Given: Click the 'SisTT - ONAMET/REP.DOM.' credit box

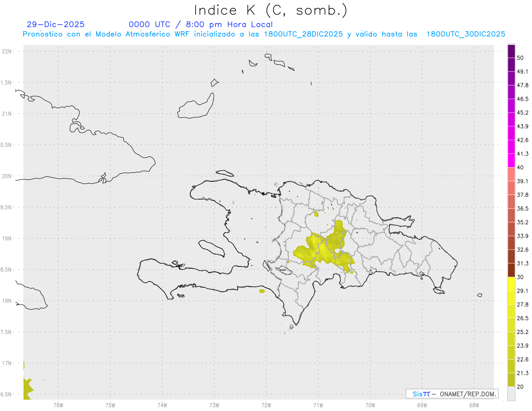Looking at the screenshot, I should pyautogui.click(x=452, y=394).
